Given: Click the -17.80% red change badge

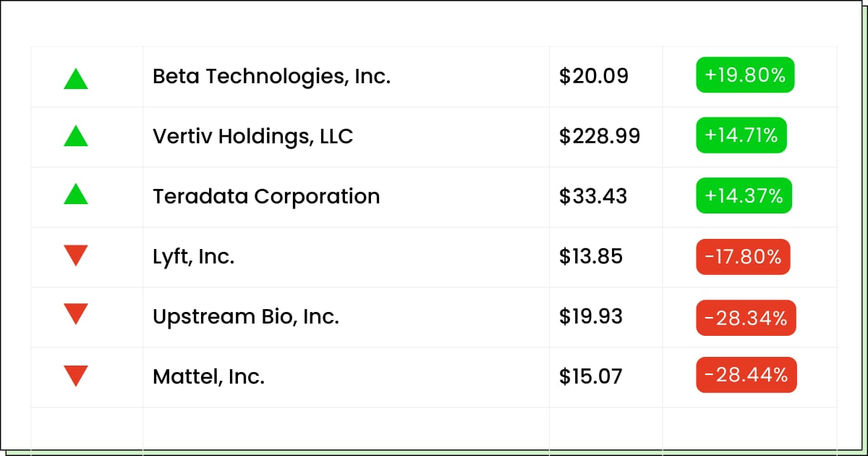Looking at the screenshot, I should pos(743,257).
